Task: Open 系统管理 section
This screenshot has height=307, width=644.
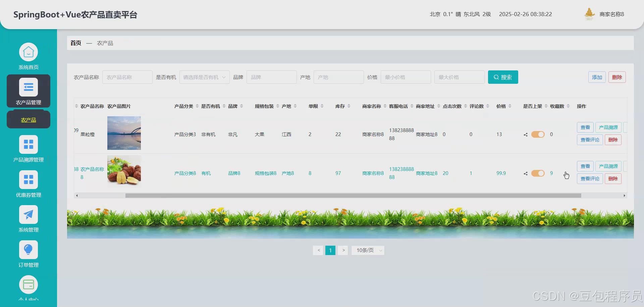Action: (x=28, y=219)
